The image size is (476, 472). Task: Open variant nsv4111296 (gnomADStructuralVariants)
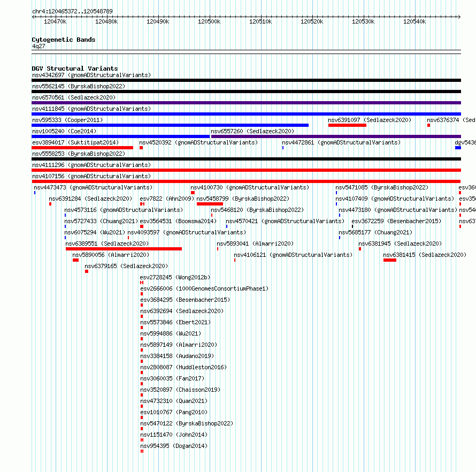click(x=91, y=165)
